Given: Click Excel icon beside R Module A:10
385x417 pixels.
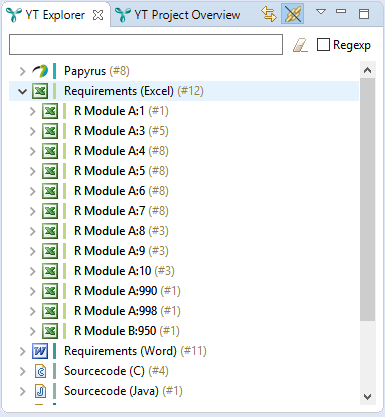Looking at the screenshot, I should 50,271.
